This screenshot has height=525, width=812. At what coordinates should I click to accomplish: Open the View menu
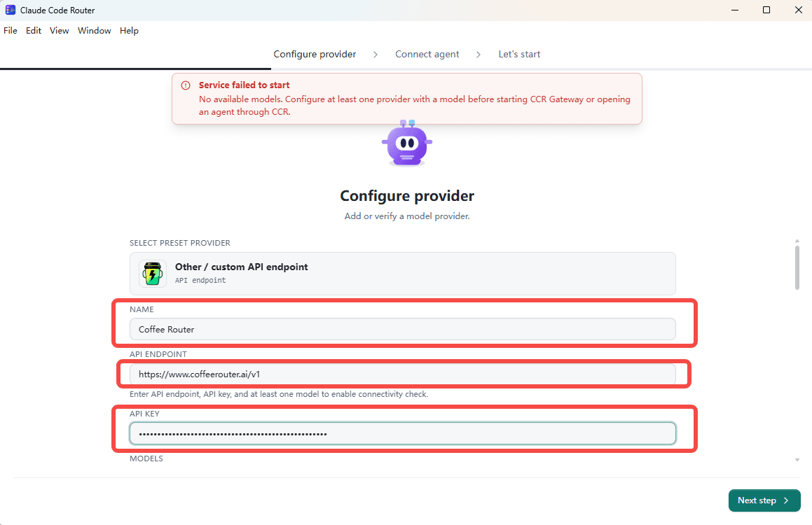[59, 31]
